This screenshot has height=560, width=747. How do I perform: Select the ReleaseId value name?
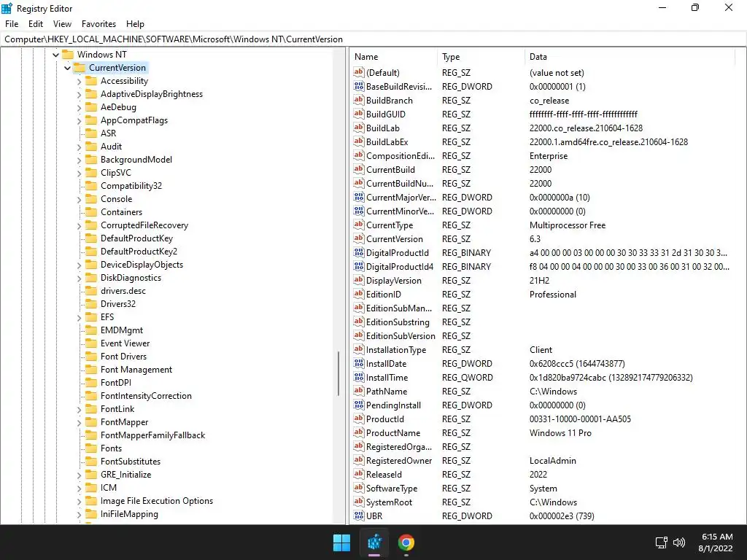(x=384, y=474)
